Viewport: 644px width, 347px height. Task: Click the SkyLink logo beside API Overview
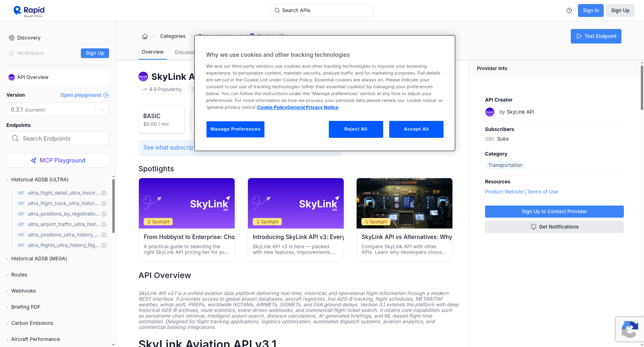click(x=12, y=77)
